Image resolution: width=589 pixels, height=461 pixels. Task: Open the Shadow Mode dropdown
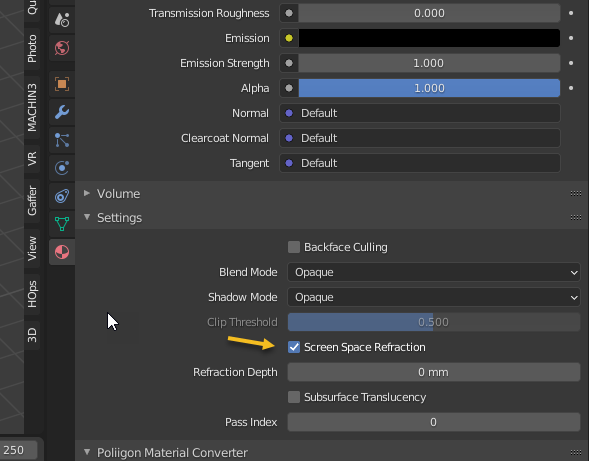[x=434, y=297]
